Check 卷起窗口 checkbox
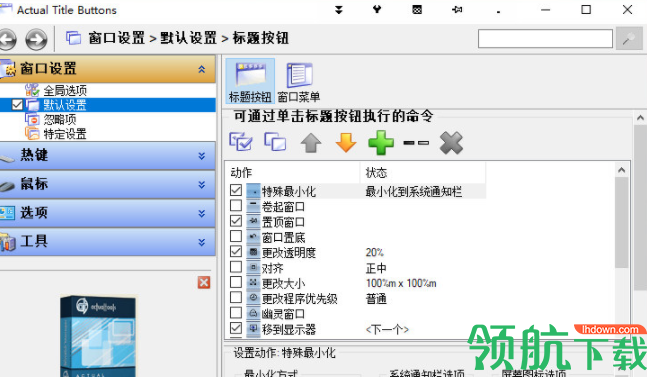 (236, 205)
